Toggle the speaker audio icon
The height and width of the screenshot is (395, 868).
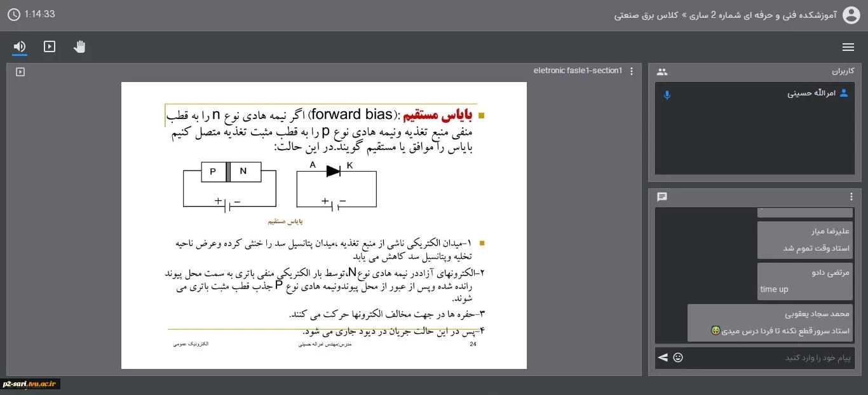(x=20, y=46)
